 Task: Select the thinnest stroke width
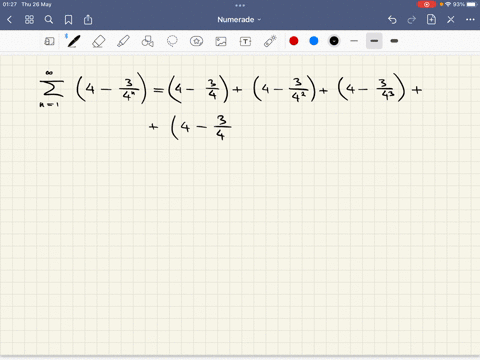[354, 41]
